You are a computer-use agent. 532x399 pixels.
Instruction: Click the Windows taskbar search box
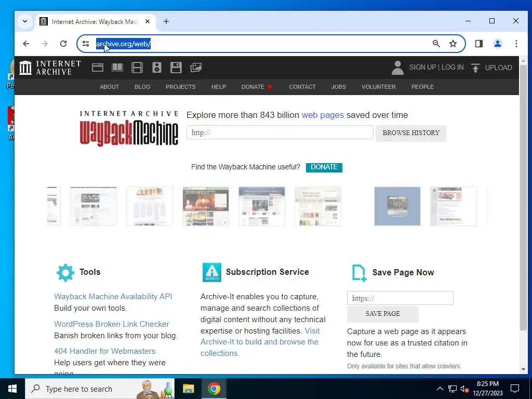click(100, 389)
